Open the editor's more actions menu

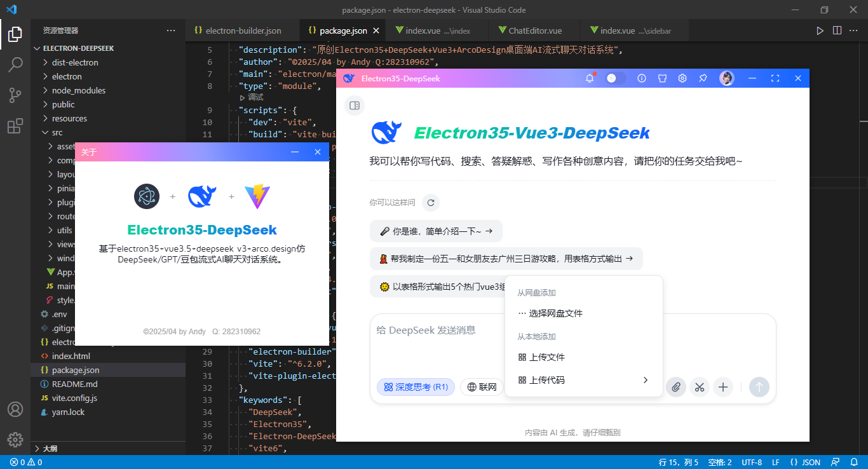click(x=855, y=31)
